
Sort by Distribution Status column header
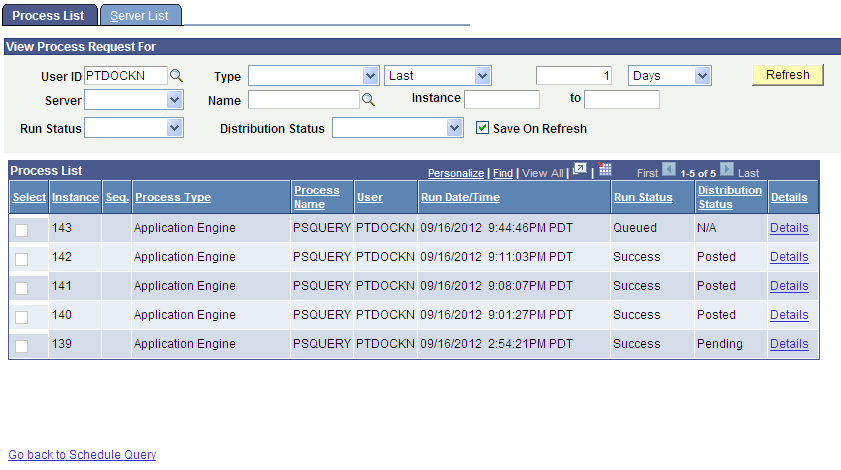(x=729, y=197)
